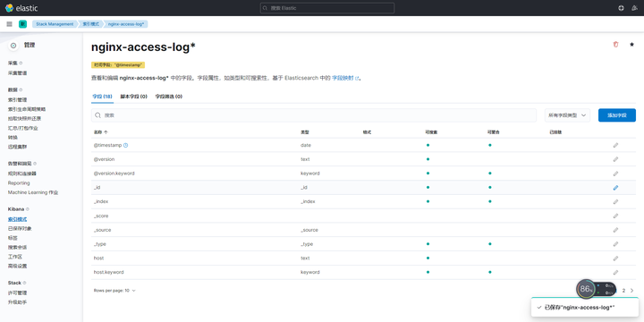This screenshot has height=322, width=644.
Task: Click info icon beside 告警和洞见 heading
Action: pos(35,164)
